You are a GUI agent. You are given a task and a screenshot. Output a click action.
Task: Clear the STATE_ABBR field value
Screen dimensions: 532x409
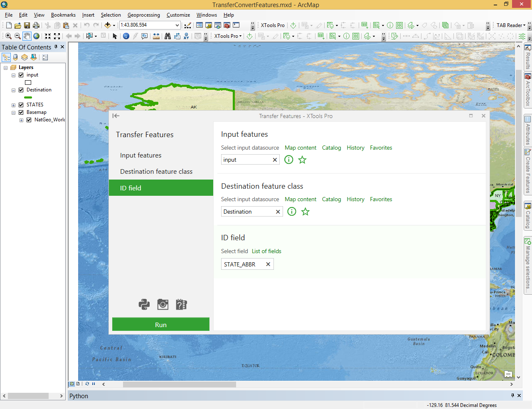[268, 264]
